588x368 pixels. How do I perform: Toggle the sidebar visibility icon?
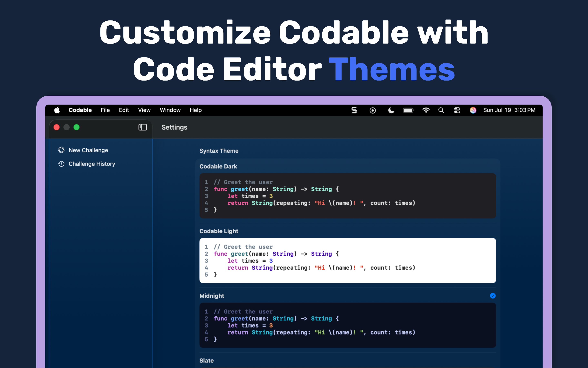143,127
